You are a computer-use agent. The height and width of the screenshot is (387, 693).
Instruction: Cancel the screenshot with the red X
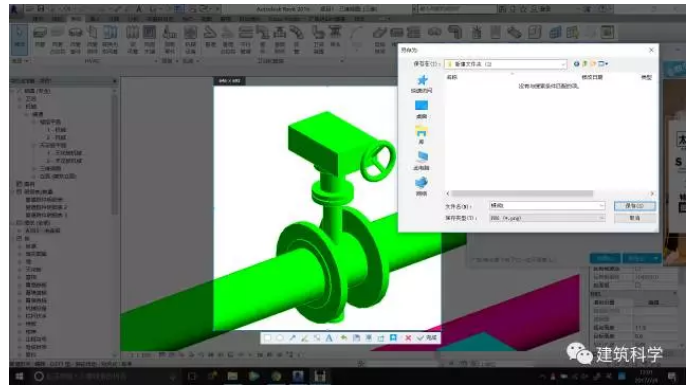pos(408,338)
